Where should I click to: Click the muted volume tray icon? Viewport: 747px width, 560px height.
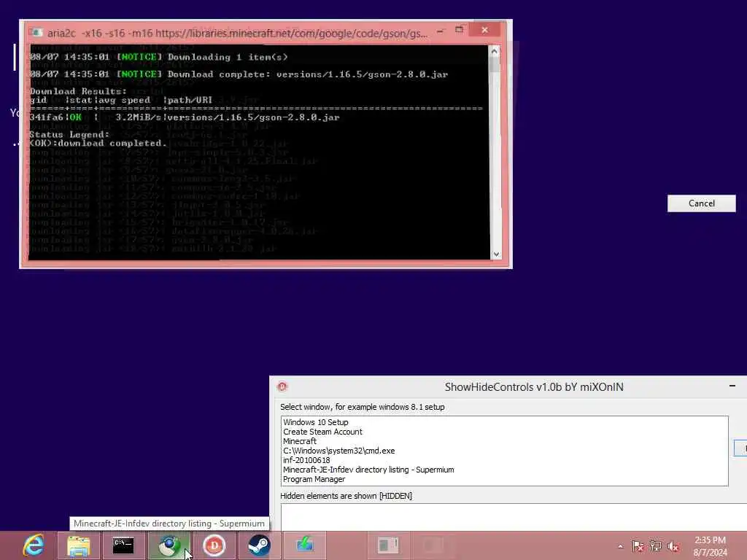click(x=673, y=546)
